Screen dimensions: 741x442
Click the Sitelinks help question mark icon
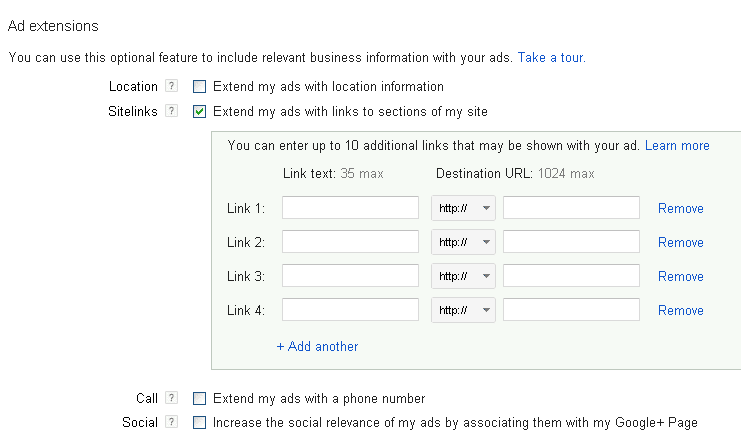(x=172, y=111)
